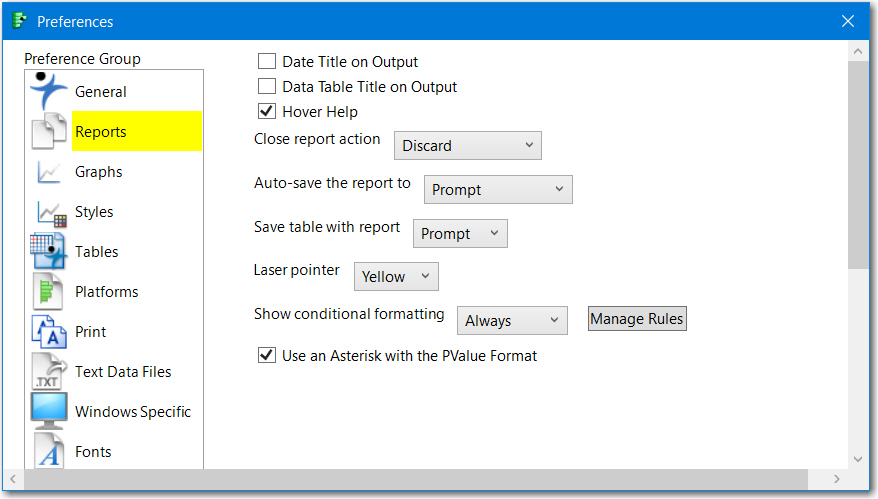Enable Date Title on Output

point(267,62)
